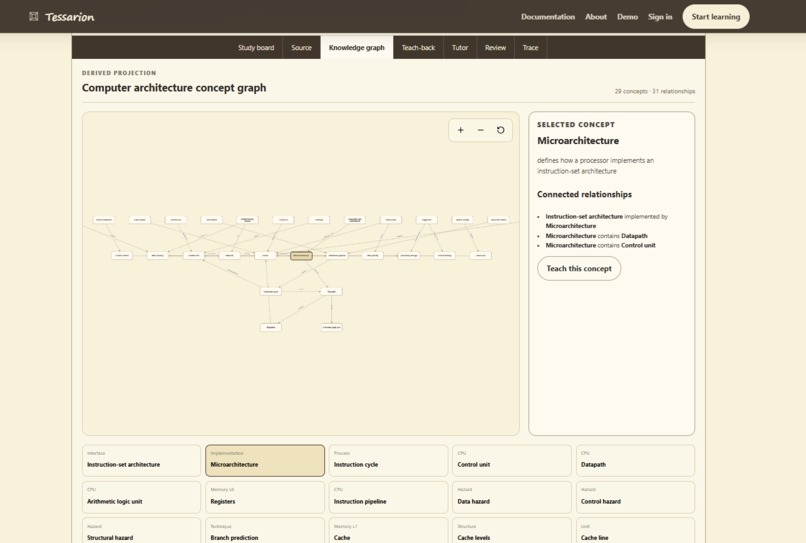Select the Registers concept card
This screenshot has width=806, height=543.
(x=265, y=497)
